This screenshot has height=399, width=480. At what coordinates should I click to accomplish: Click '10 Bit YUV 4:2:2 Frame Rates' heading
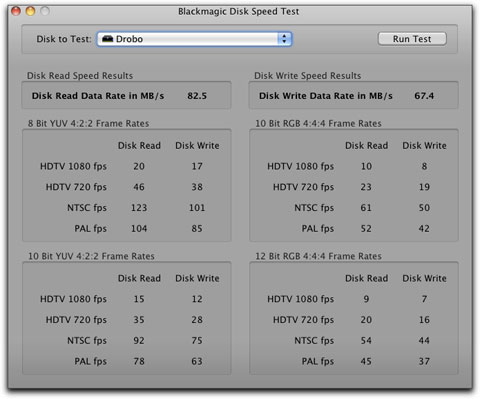pyautogui.click(x=91, y=256)
